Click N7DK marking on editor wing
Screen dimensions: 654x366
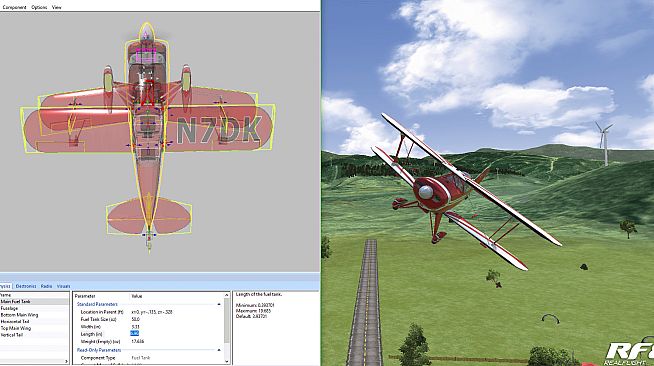coord(219,130)
